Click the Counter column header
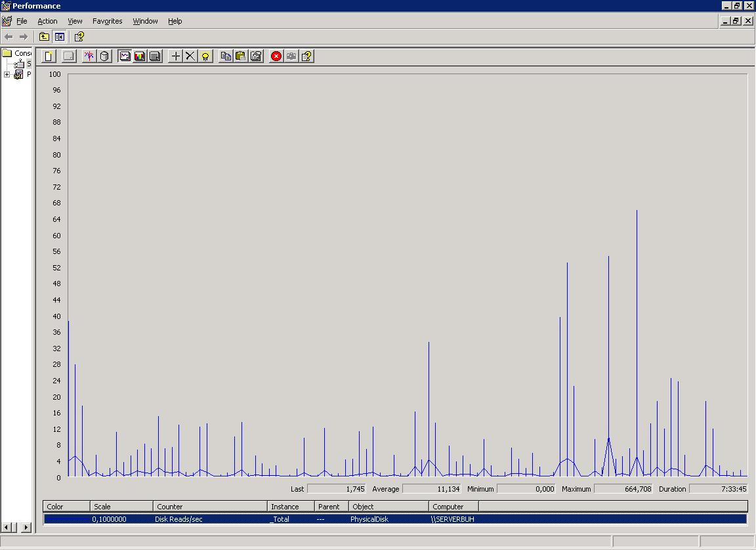The image size is (756, 550). pyautogui.click(x=210, y=507)
